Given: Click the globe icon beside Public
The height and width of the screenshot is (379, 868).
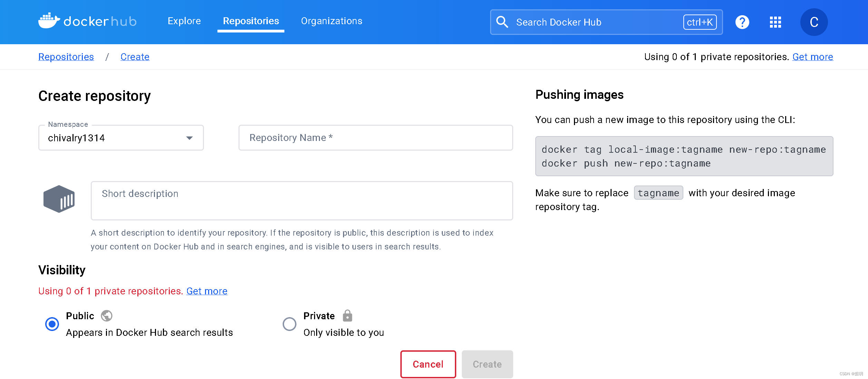Looking at the screenshot, I should pos(107,316).
